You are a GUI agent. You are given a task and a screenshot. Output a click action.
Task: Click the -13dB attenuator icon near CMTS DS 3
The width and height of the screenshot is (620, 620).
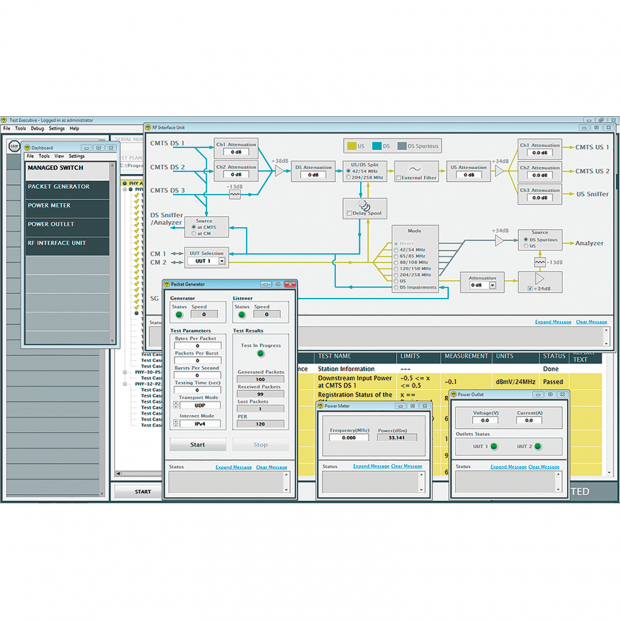click(x=235, y=194)
